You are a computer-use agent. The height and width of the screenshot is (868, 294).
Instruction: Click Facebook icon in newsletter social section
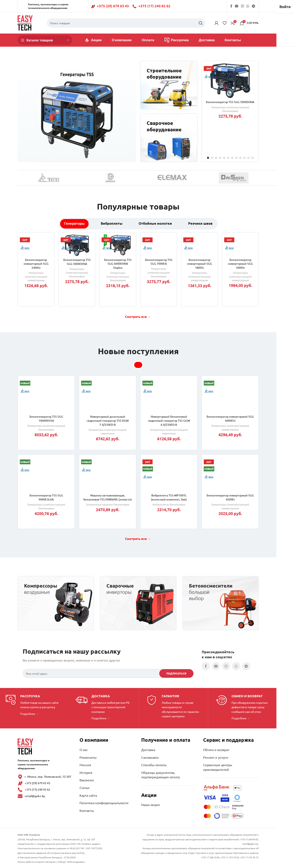coord(206,666)
